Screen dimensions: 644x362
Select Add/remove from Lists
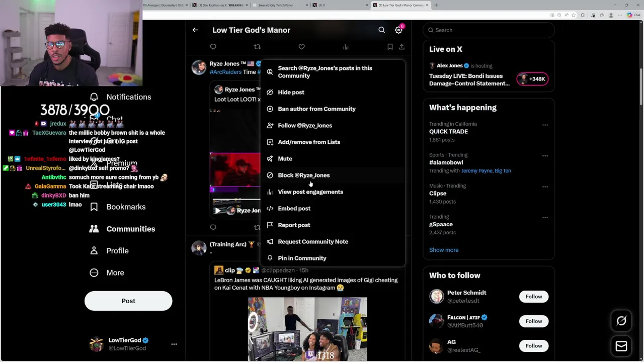[333, 142]
